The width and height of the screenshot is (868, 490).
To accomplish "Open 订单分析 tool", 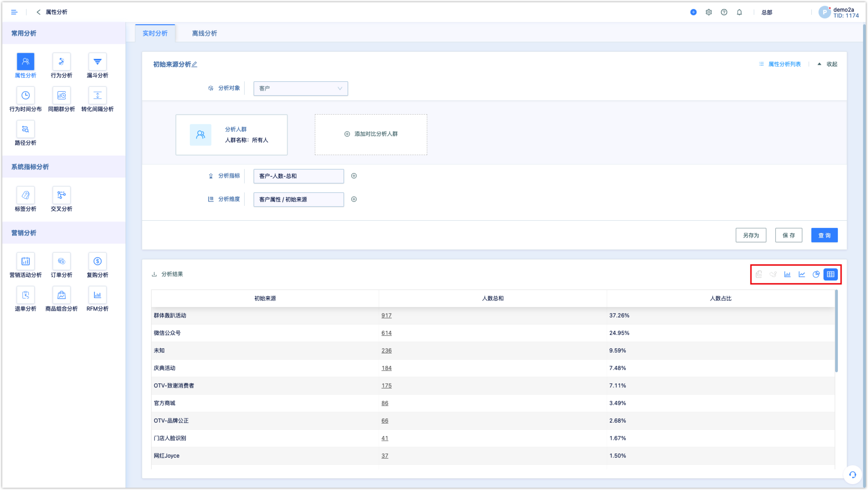I will 61,265.
